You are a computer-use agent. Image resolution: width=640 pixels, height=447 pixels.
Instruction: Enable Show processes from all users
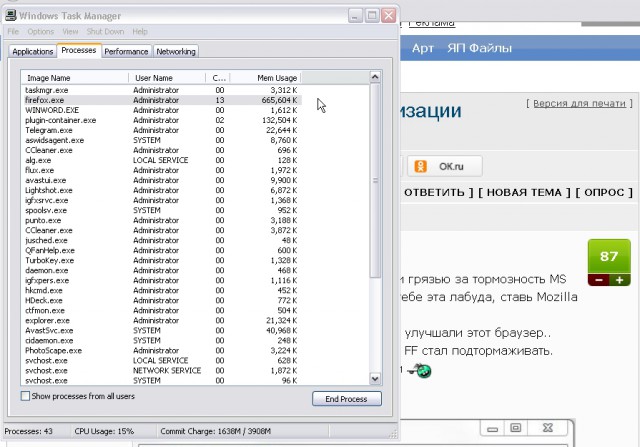(x=25, y=396)
